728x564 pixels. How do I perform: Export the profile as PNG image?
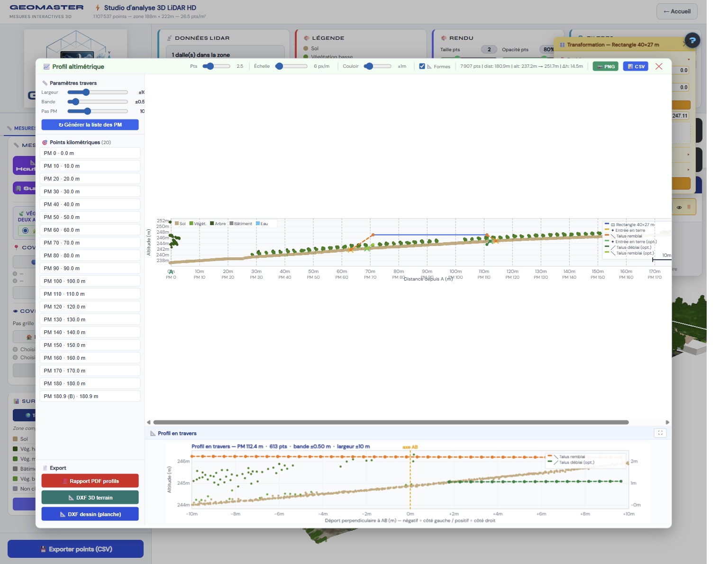(x=605, y=66)
